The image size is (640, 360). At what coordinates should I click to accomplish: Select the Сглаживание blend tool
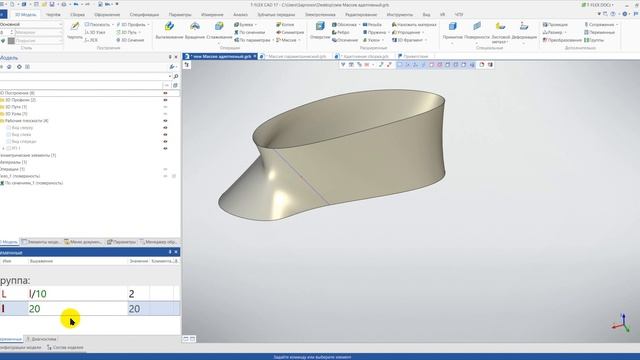[x=219, y=31]
